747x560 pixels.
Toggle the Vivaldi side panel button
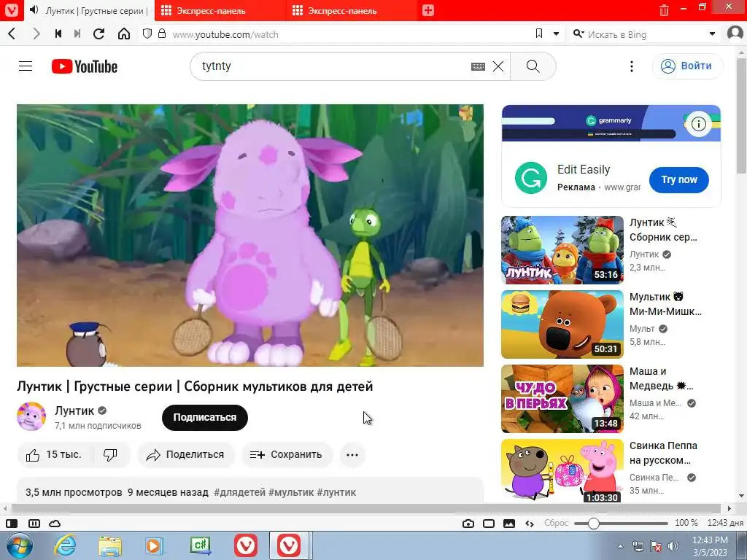point(12,524)
